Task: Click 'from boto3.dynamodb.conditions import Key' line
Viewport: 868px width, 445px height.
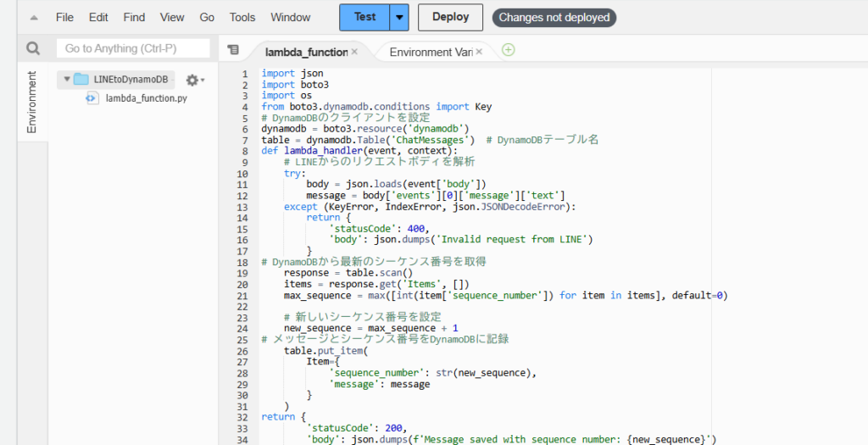Action: click(376, 107)
